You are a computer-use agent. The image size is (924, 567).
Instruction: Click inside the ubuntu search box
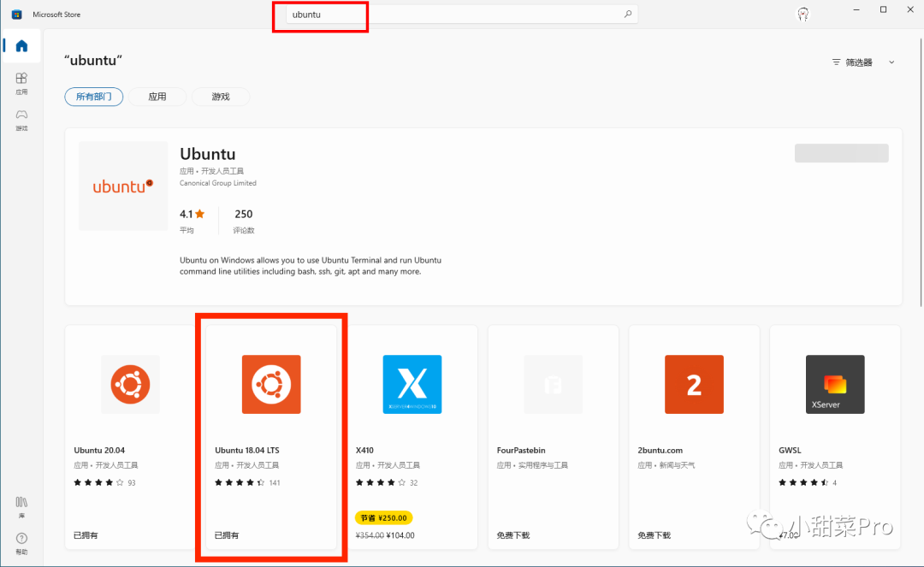point(461,15)
